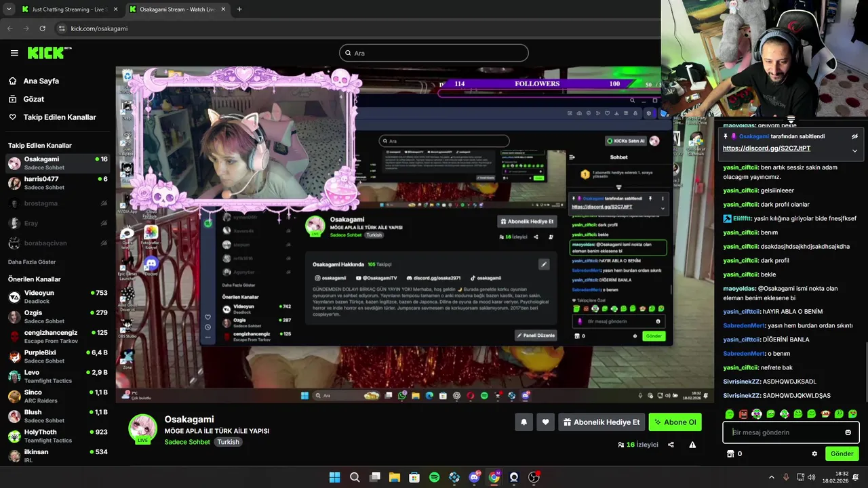Open Discord from taskbar
The image size is (868, 488).
[474, 477]
